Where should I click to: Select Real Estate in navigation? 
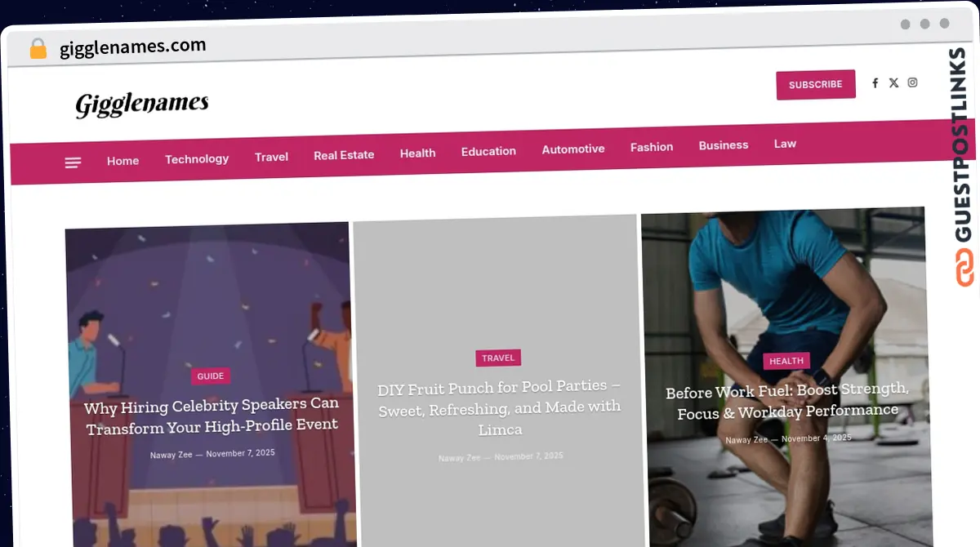point(344,155)
